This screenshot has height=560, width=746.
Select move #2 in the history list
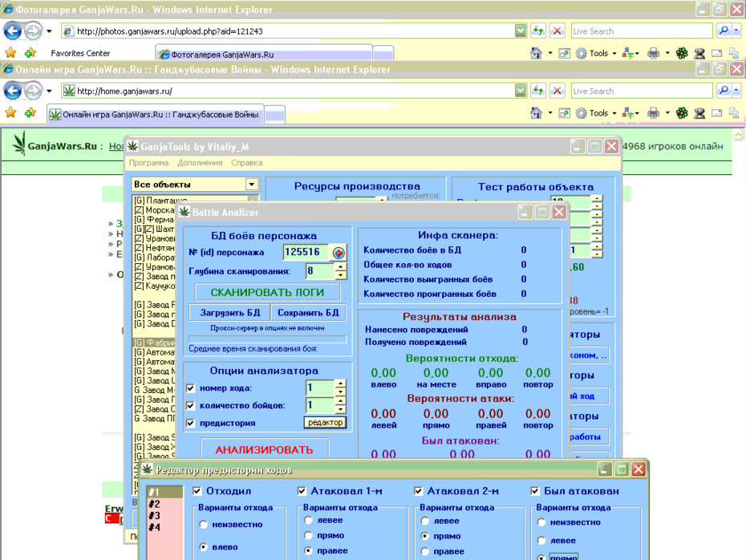click(164, 504)
